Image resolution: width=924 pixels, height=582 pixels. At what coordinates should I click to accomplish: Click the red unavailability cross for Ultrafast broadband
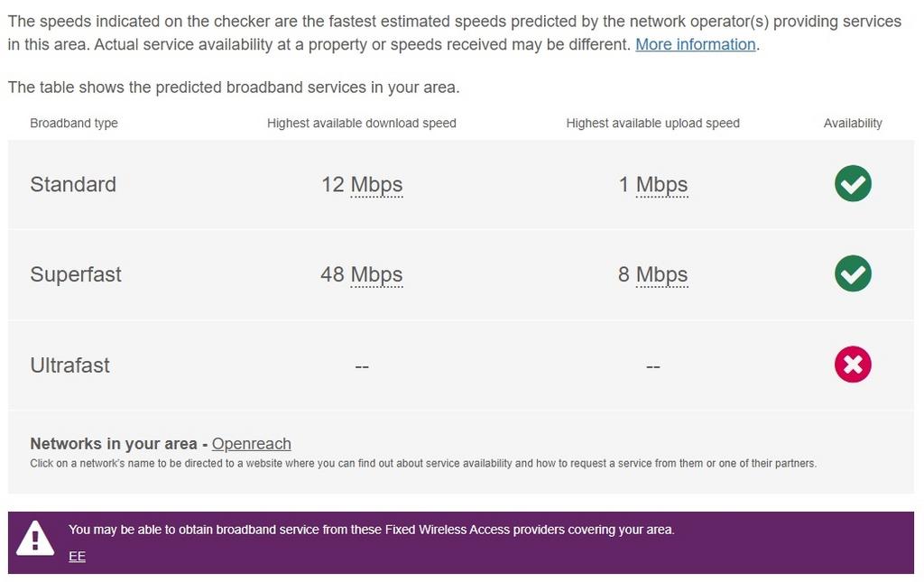pos(853,365)
